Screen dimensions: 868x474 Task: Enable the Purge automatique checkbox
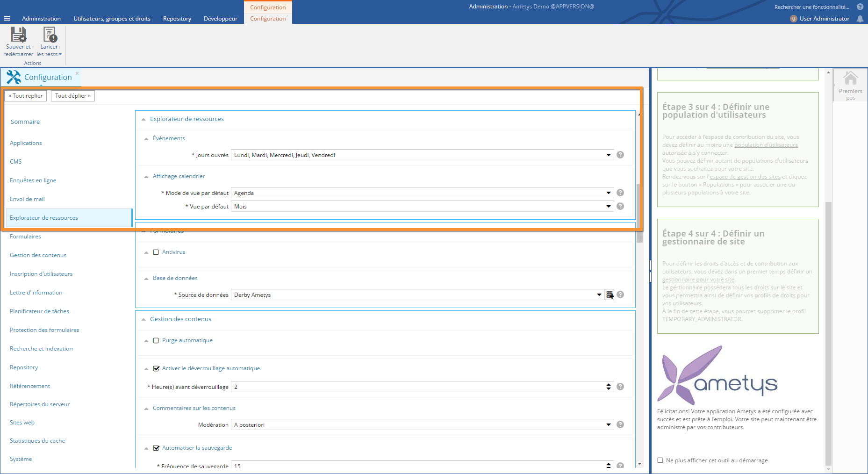pos(156,341)
